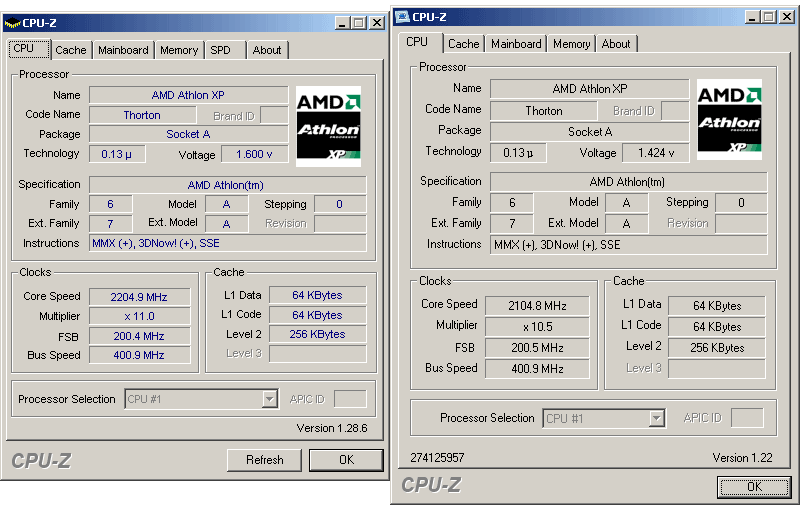
Task: Select the FSB value 200.4 MHz
Action: click(x=139, y=336)
